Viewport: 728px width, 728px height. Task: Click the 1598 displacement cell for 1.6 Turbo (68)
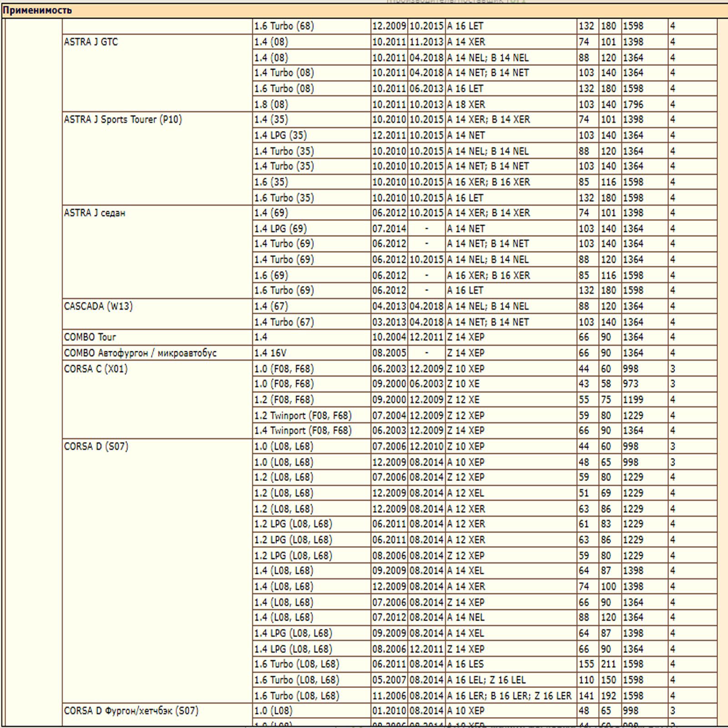pyautogui.click(x=635, y=26)
